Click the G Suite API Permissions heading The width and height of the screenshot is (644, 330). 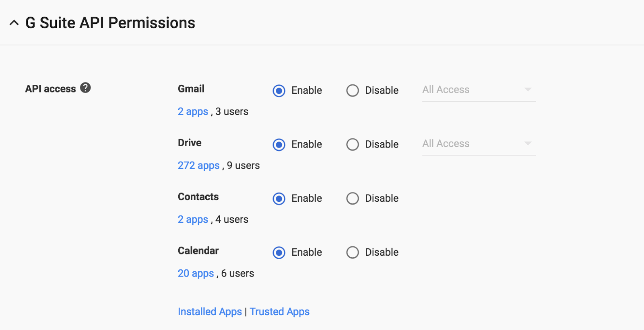click(x=110, y=23)
